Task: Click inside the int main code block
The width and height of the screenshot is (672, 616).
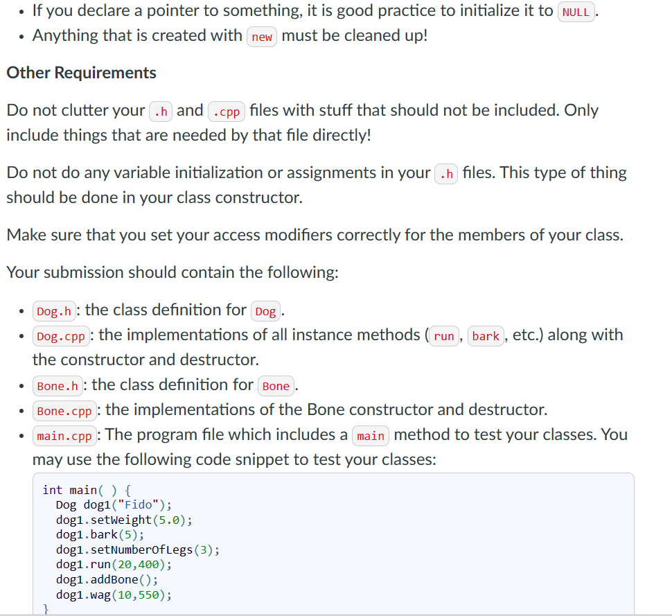Action: (x=333, y=540)
